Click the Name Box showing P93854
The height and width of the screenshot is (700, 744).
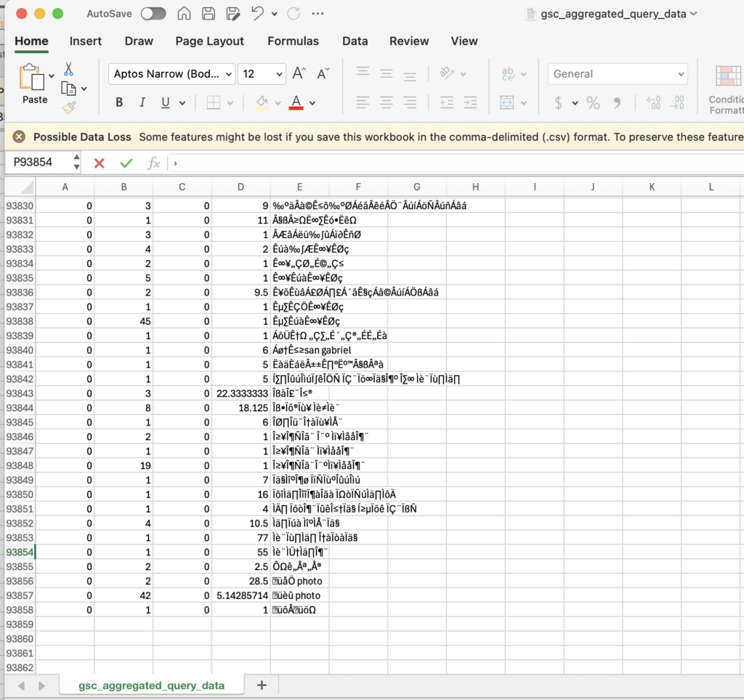(x=35, y=163)
